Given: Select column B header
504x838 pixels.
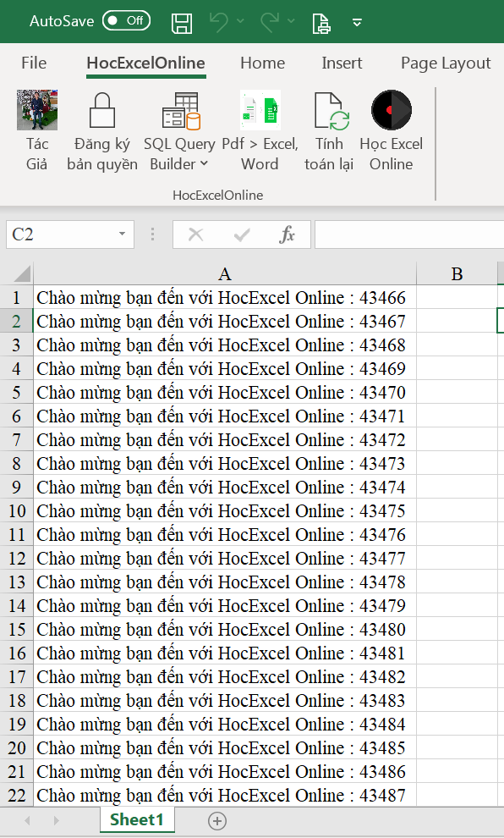Looking at the screenshot, I should click(457, 273).
